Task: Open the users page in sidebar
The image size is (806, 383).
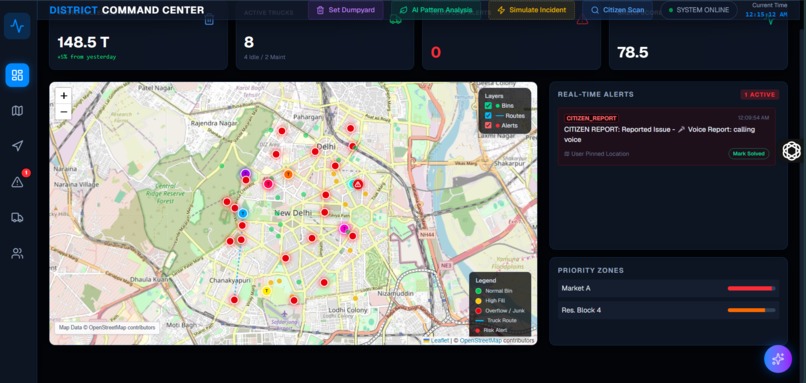Action: (x=17, y=253)
